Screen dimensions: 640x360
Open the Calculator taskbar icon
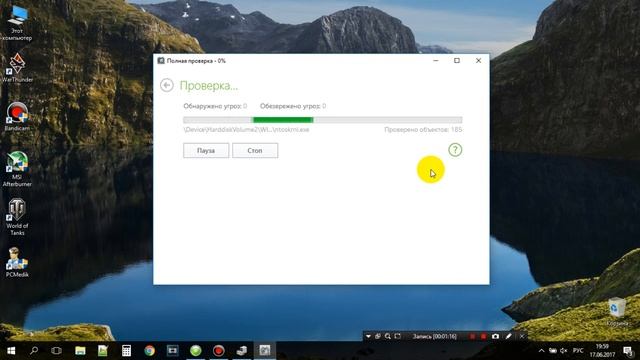(x=126, y=351)
